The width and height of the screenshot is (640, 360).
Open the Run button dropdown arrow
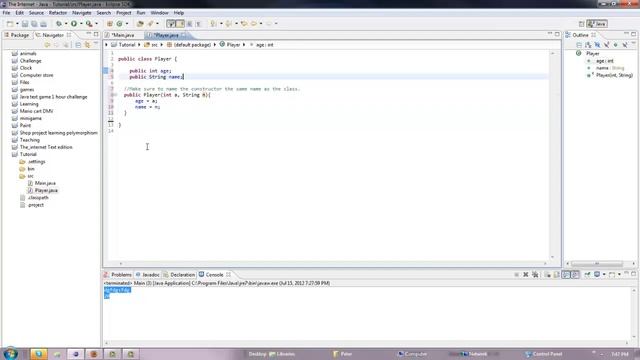tap(81, 24)
